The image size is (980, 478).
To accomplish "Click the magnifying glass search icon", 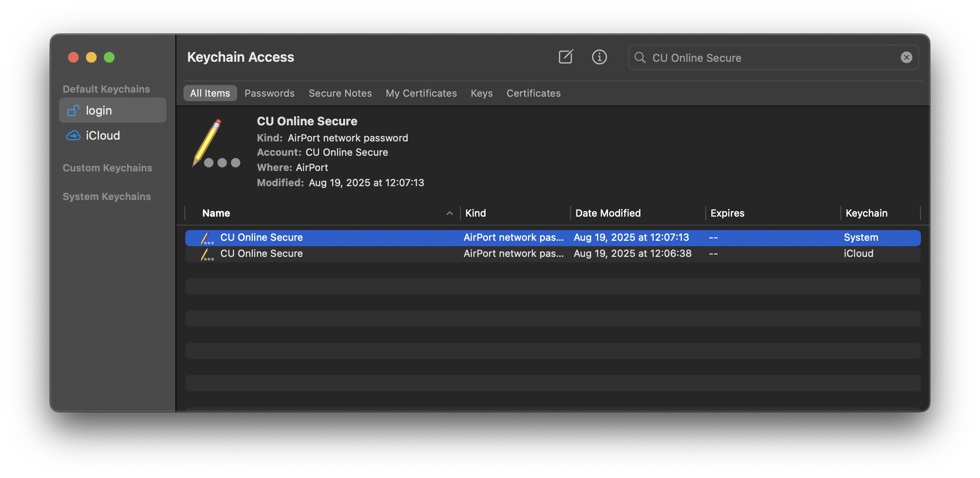I will click(x=640, y=58).
